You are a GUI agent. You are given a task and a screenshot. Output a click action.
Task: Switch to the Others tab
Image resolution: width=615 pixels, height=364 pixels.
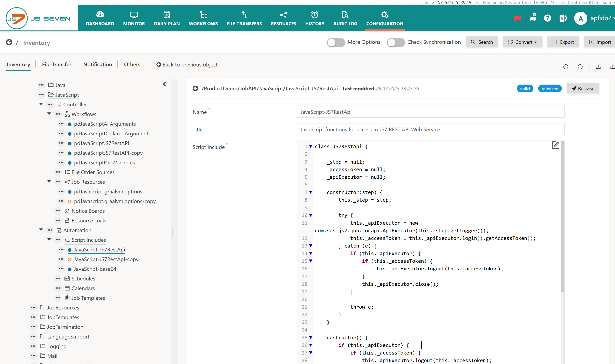132,65
